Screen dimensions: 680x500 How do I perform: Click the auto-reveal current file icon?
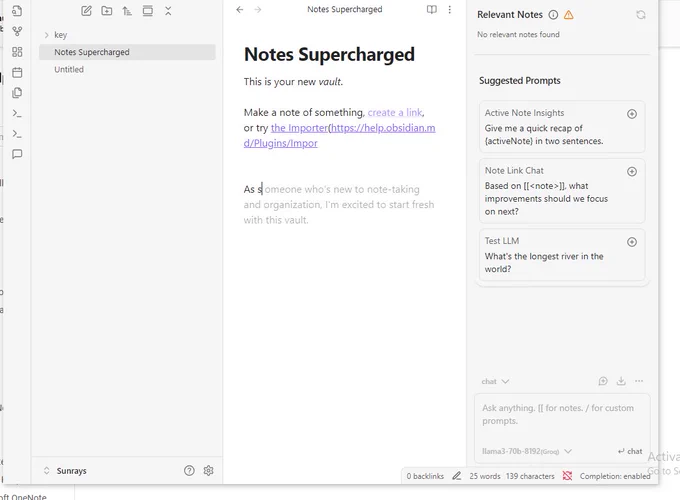[147, 11]
